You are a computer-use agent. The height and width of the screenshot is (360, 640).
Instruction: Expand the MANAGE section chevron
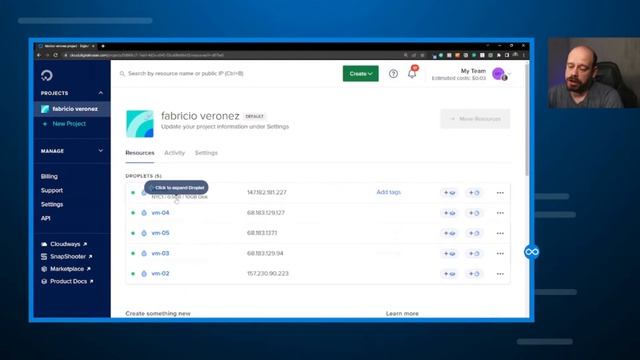(100, 151)
